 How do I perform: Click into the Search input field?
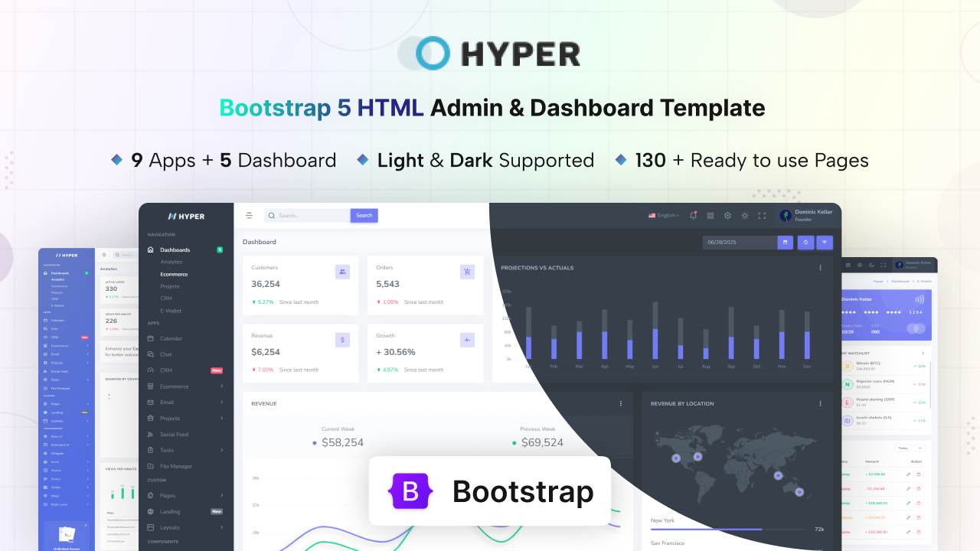(x=308, y=216)
